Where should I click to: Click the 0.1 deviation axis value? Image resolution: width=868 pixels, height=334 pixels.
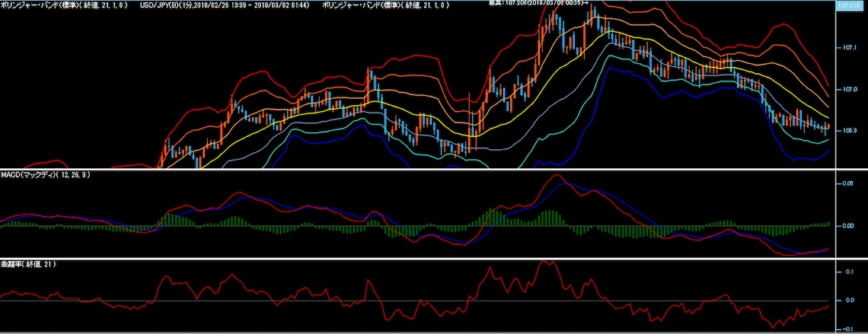847,271
